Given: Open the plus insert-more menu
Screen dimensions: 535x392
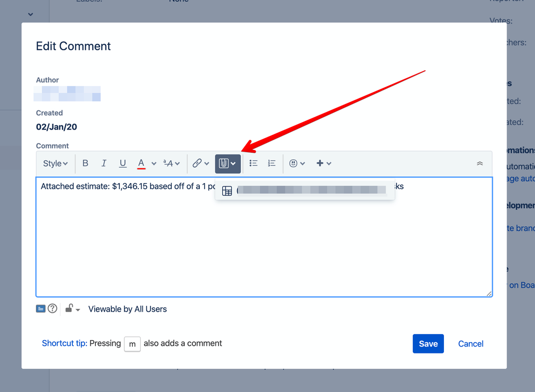Looking at the screenshot, I should click(x=320, y=163).
